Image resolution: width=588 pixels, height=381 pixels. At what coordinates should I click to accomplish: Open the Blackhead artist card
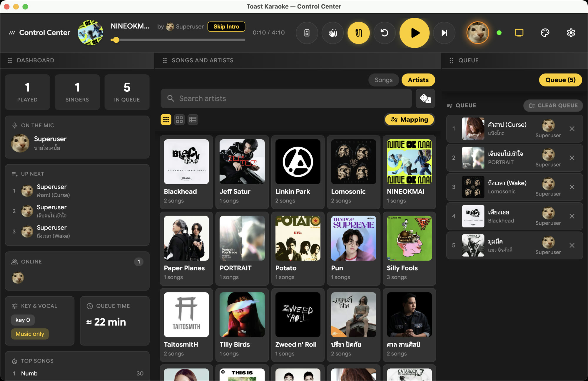[x=186, y=172]
